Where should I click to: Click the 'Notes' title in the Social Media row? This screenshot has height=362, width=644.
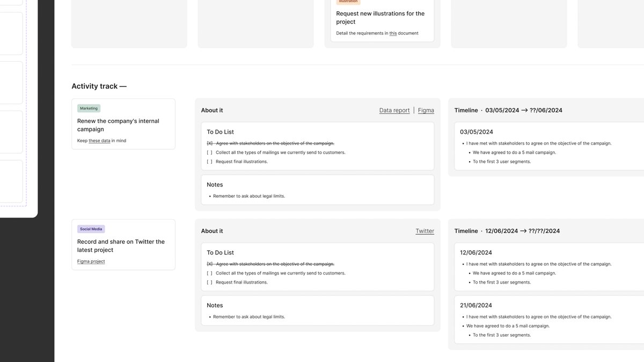[215, 306]
